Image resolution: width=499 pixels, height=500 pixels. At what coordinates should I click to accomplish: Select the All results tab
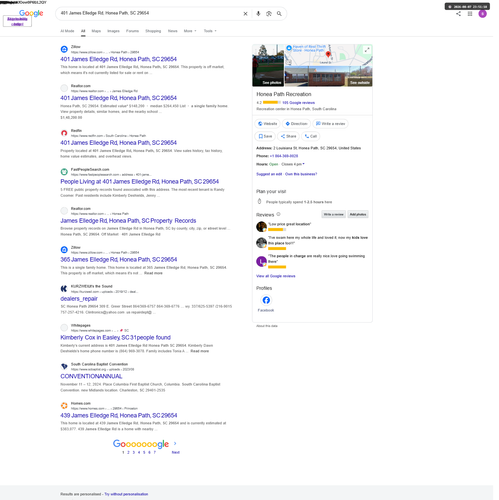pos(83,31)
